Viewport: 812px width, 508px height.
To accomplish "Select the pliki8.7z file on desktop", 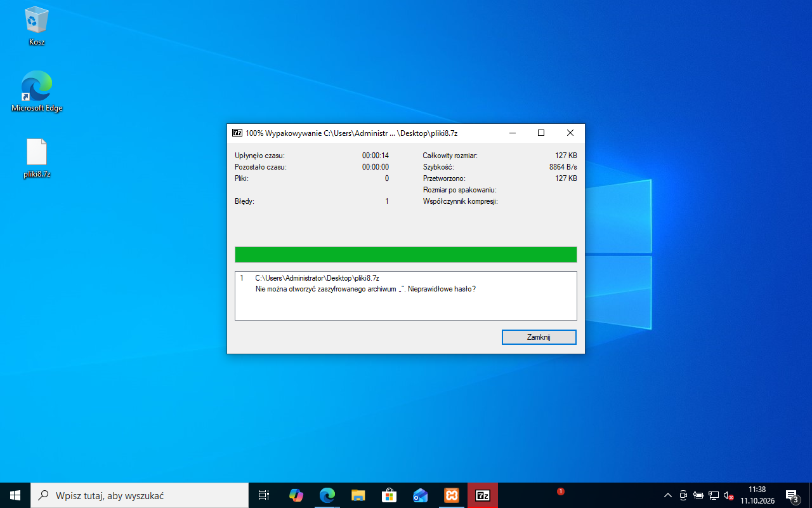I will (37, 158).
